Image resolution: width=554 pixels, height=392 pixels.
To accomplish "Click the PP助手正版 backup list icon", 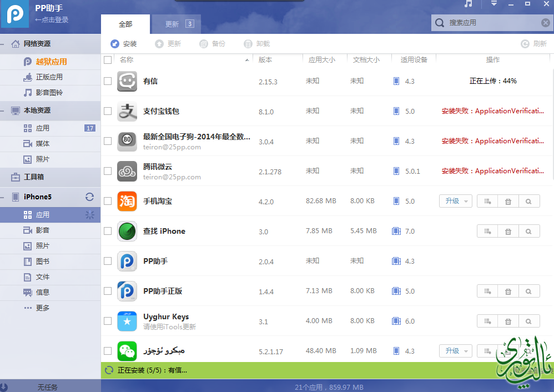I will (x=487, y=292).
